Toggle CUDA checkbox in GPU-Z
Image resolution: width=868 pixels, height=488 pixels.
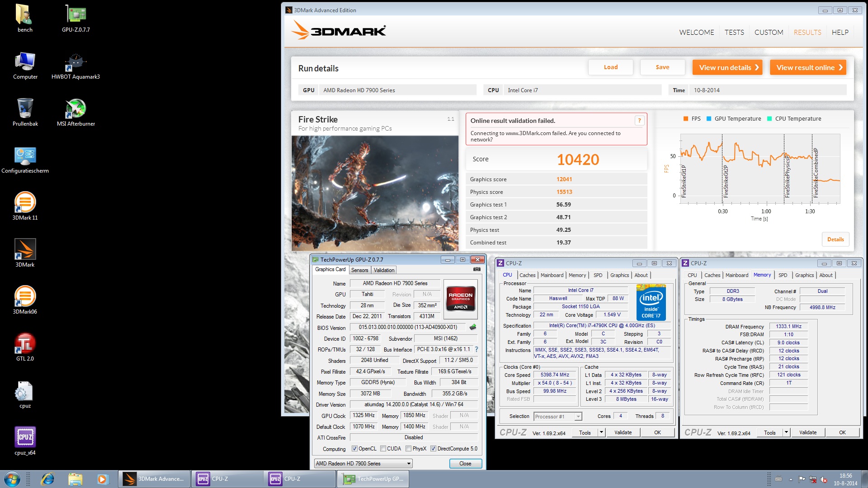383,449
